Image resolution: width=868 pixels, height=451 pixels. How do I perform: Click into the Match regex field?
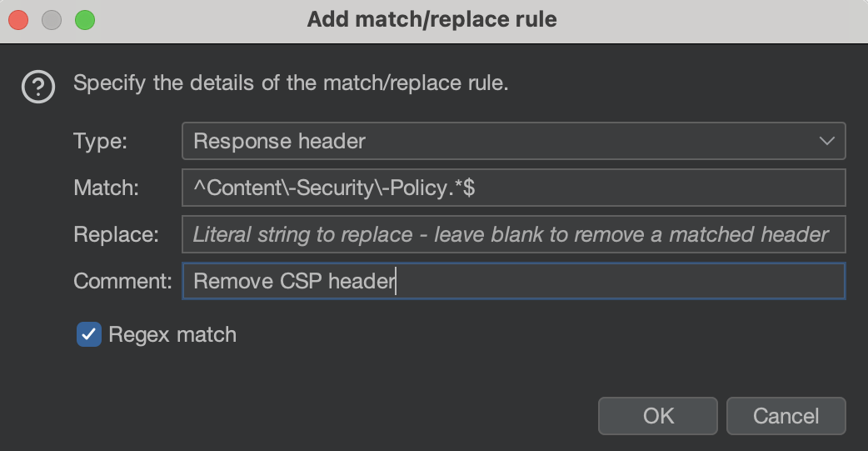pyautogui.click(x=513, y=188)
